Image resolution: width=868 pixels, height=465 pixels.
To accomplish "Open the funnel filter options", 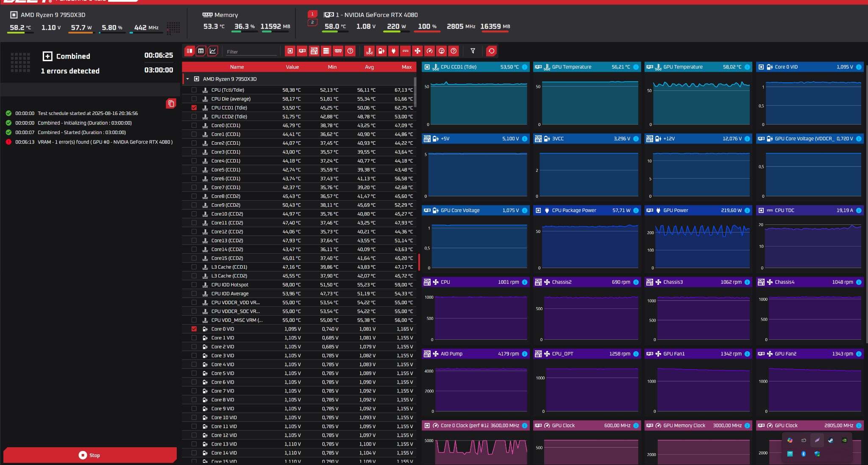I will pos(473,51).
